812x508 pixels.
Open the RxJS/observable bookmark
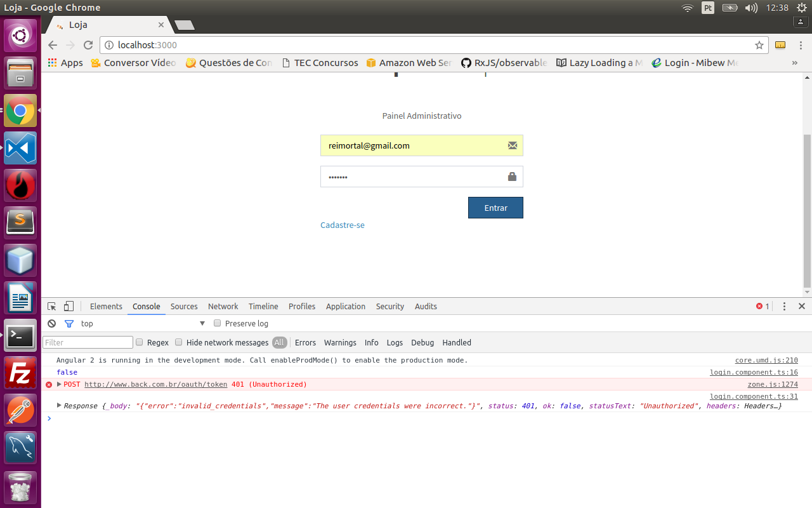pyautogui.click(x=504, y=63)
